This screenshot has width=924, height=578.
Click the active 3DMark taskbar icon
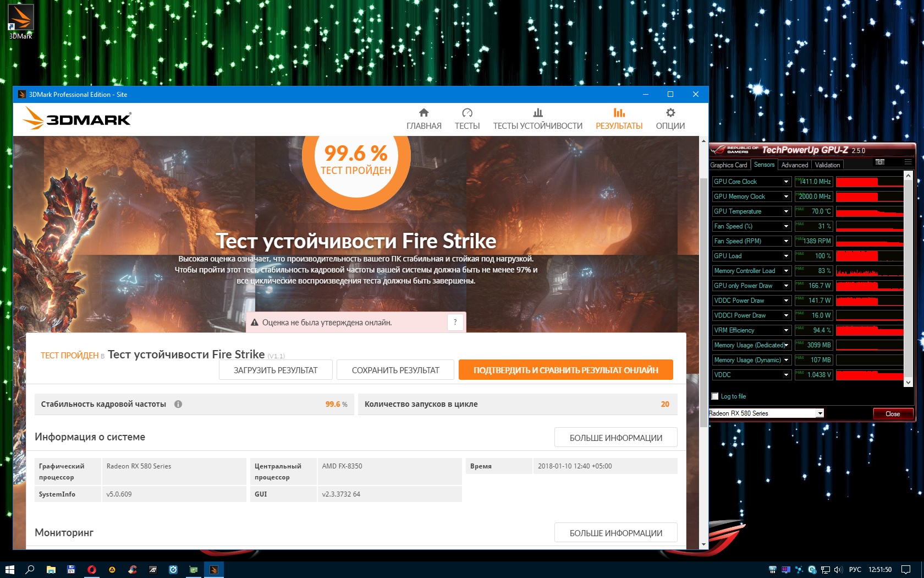[214, 570]
